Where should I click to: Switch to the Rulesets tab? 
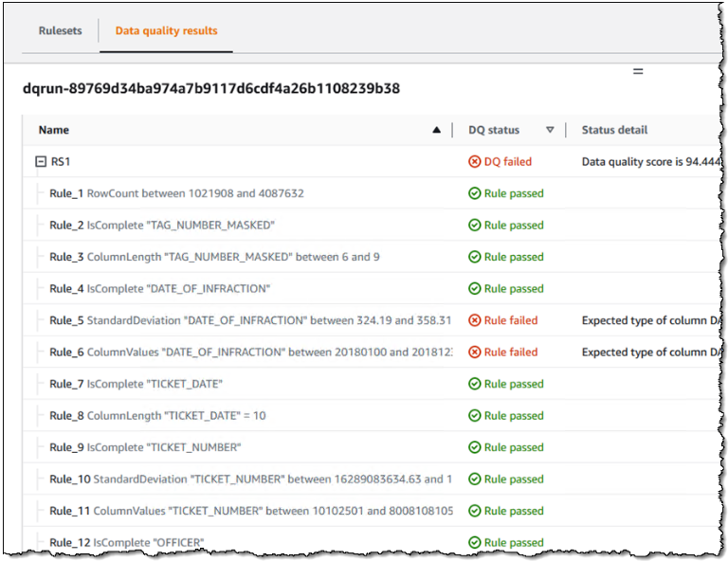[60, 30]
